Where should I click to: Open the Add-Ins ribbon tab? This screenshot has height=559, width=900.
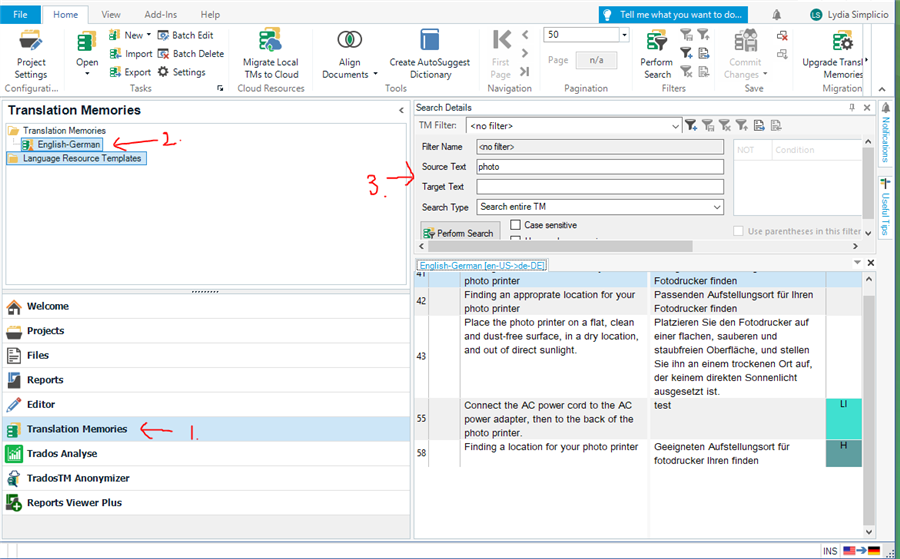(x=159, y=15)
